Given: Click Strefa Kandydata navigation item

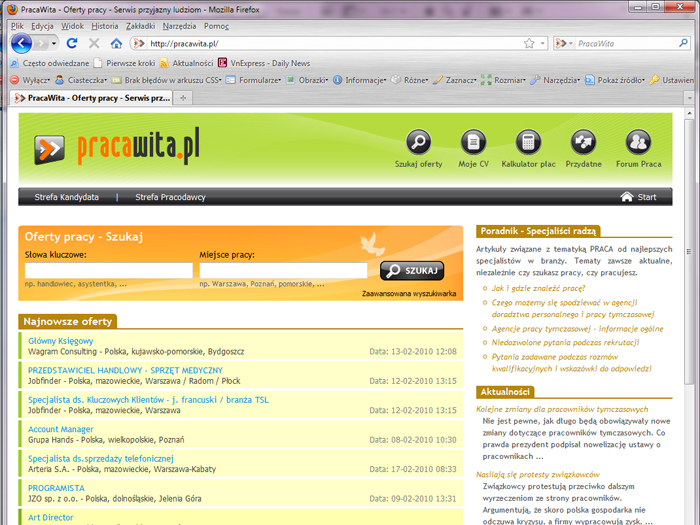Looking at the screenshot, I should coord(67,197).
